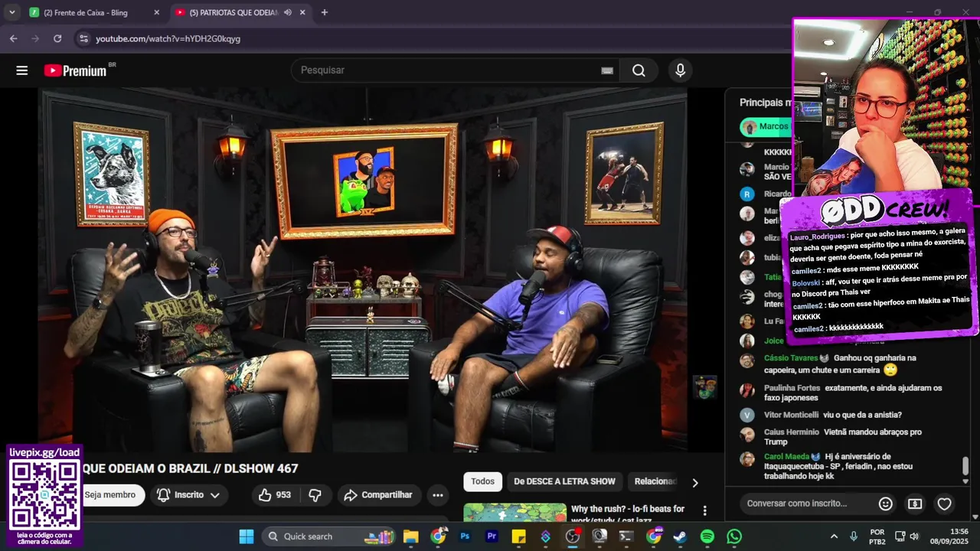980x551 pixels.
Task: Like the video with 953 likes
Action: (274, 495)
